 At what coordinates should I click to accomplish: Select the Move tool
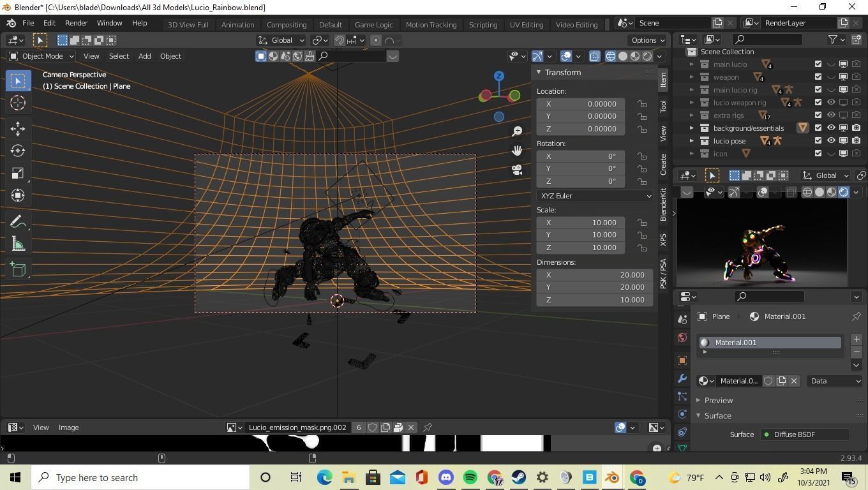(18, 128)
